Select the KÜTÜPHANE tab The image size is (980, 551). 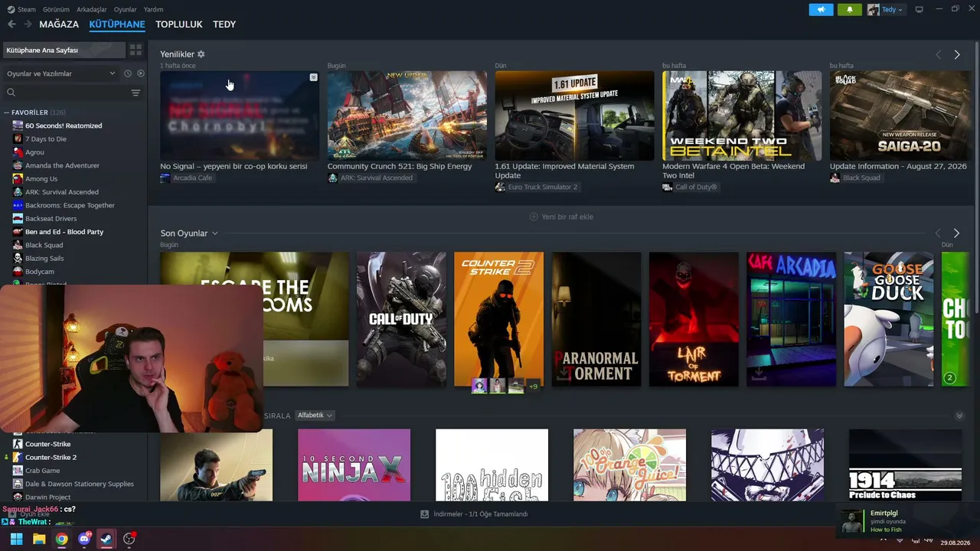pos(117,24)
